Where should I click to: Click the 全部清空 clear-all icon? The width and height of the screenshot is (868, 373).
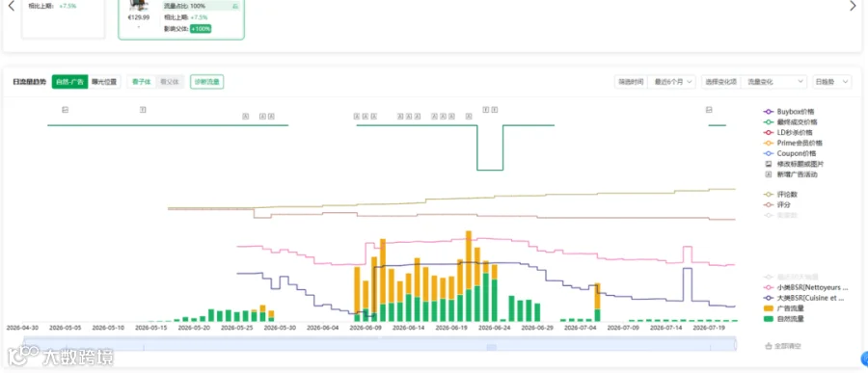(x=768, y=346)
